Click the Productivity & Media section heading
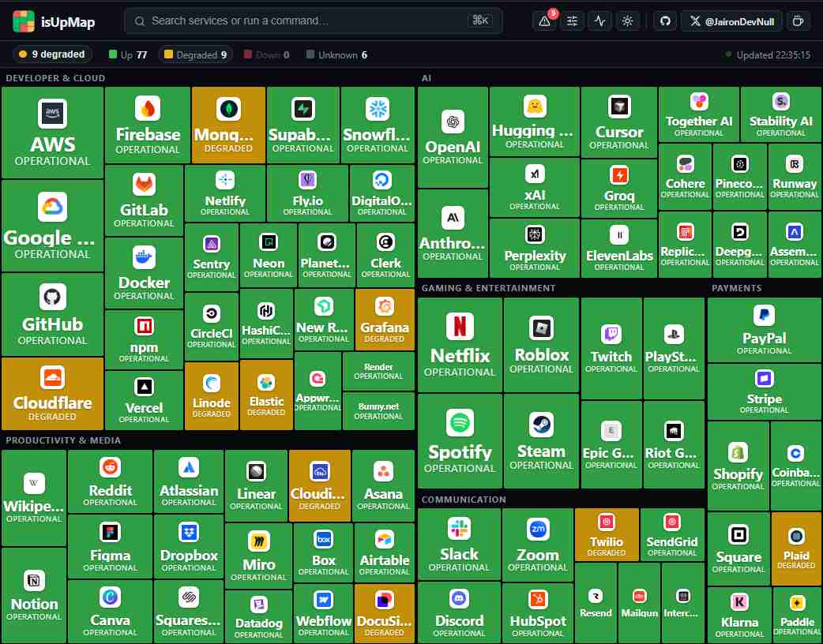 63,440
